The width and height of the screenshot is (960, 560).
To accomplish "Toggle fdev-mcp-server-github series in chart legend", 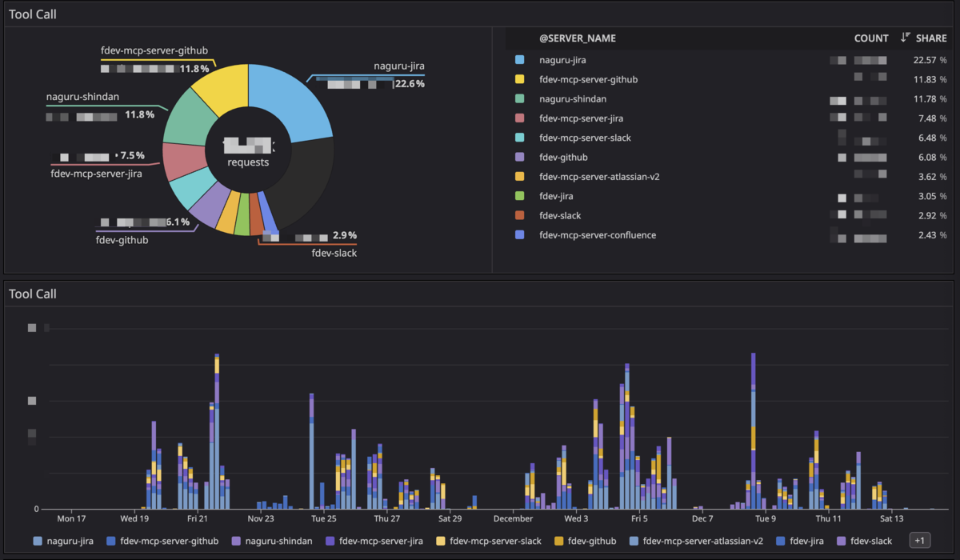I will tap(163, 542).
